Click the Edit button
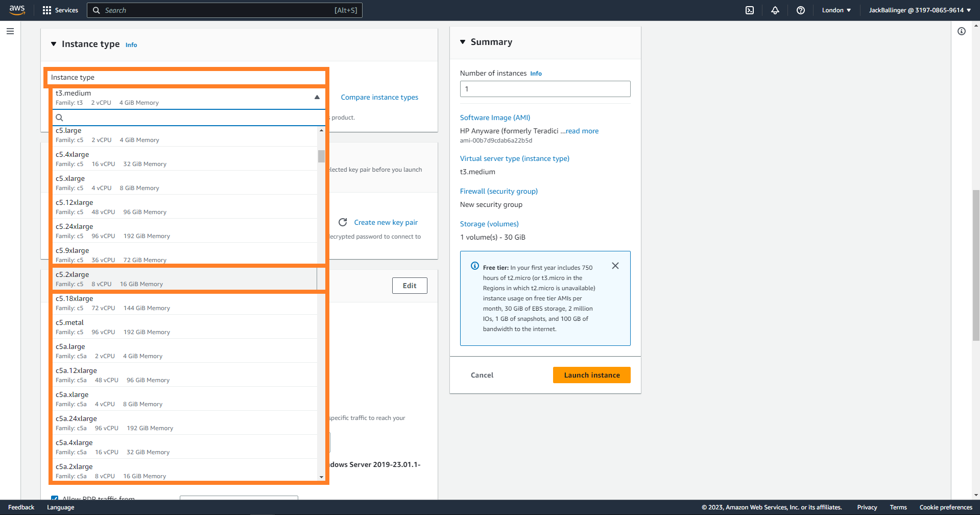Viewport: 980px width, 515px height. [x=410, y=286]
